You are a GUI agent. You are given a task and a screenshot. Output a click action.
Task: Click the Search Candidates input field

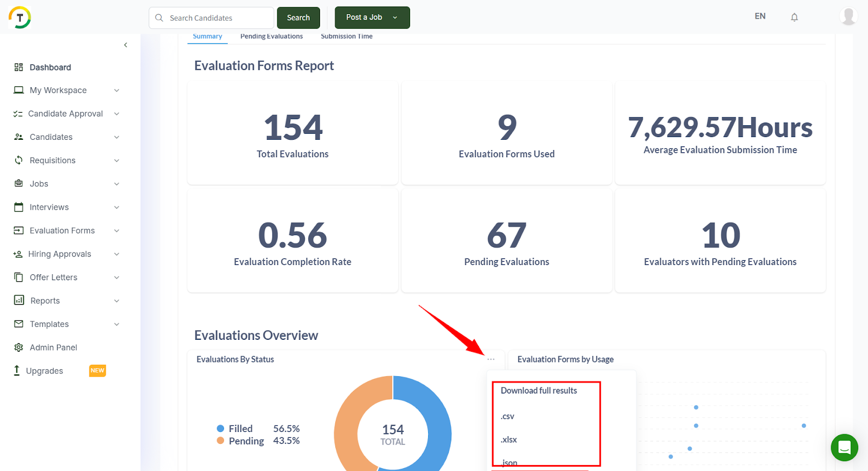click(217, 18)
